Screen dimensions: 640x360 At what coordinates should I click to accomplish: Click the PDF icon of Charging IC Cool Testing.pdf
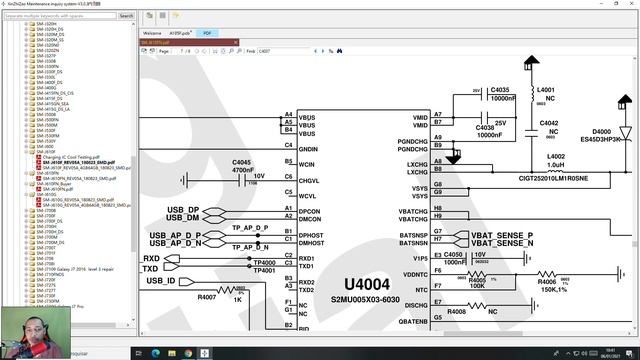point(39,157)
